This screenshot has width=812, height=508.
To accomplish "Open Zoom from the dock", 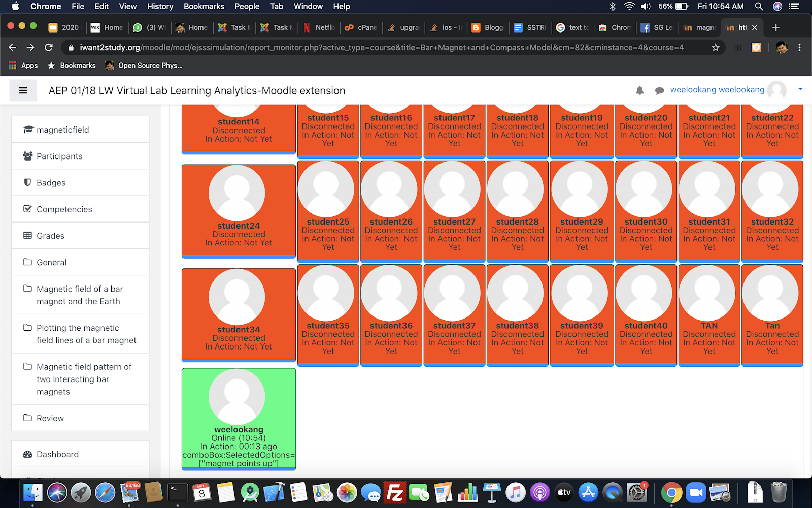I will (696, 492).
